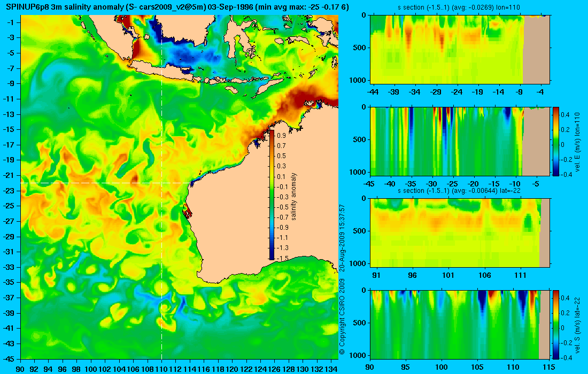Click the -1.5 tick on salinity colorbar
The image size is (588, 374).
[283, 258]
